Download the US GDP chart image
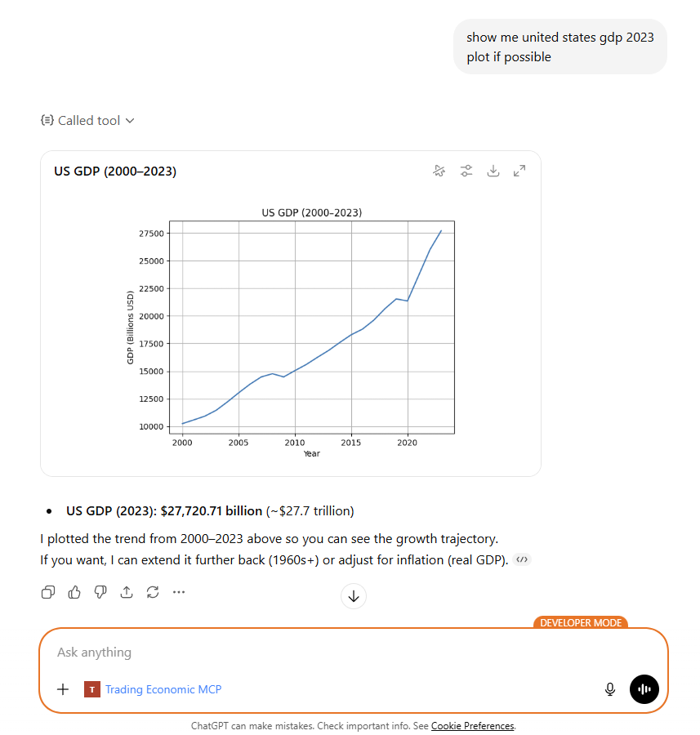 pos(493,171)
